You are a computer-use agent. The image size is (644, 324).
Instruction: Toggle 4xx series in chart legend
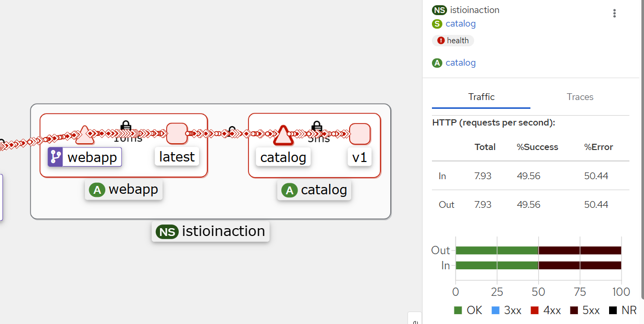pyautogui.click(x=546, y=310)
